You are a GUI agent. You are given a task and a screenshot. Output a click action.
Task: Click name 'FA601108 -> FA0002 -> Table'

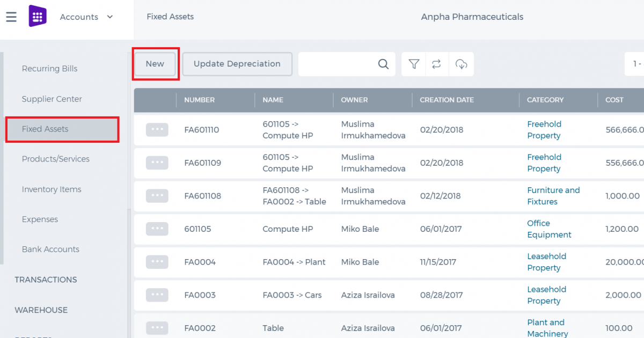(x=294, y=196)
